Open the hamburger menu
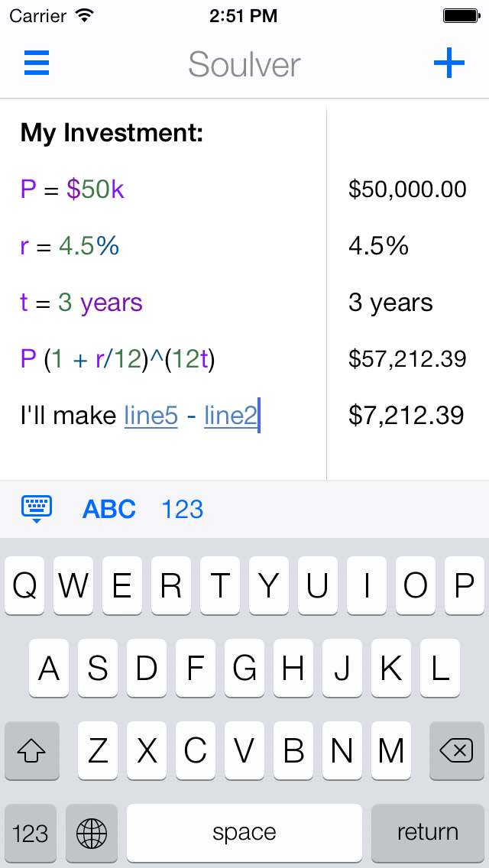Image resolution: width=489 pixels, height=868 pixels. (x=37, y=63)
